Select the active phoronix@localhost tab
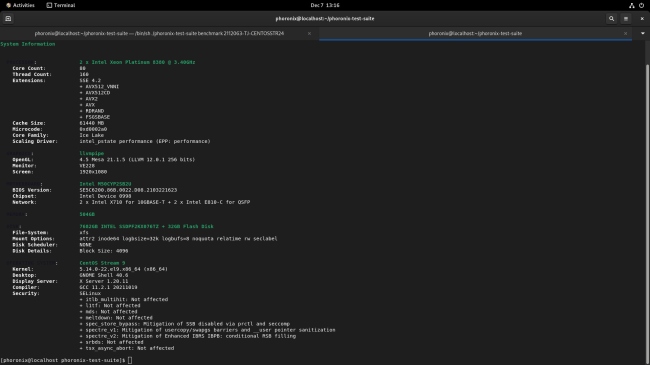Image resolution: width=650 pixels, height=365 pixels. 475,33
